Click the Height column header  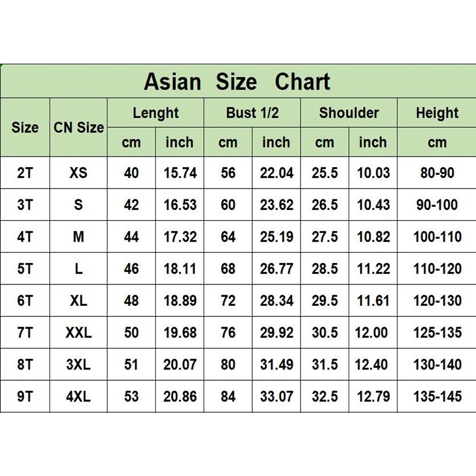[437, 113]
